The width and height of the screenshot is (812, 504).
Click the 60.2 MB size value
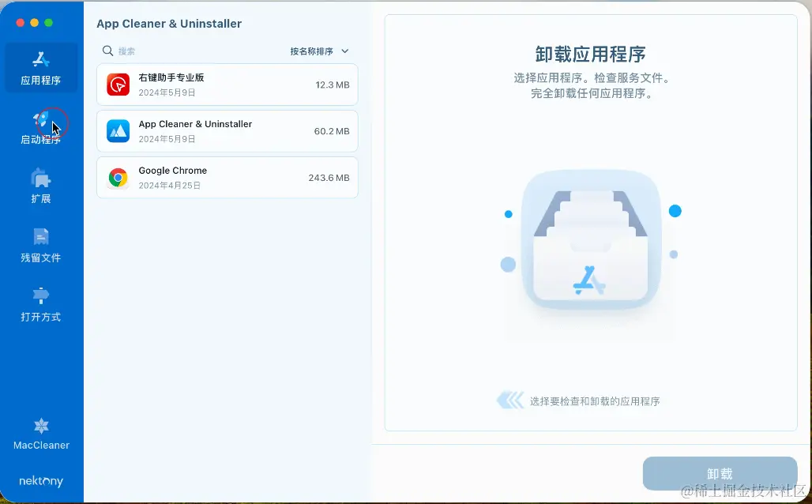pyautogui.click(x=332, y=132)
